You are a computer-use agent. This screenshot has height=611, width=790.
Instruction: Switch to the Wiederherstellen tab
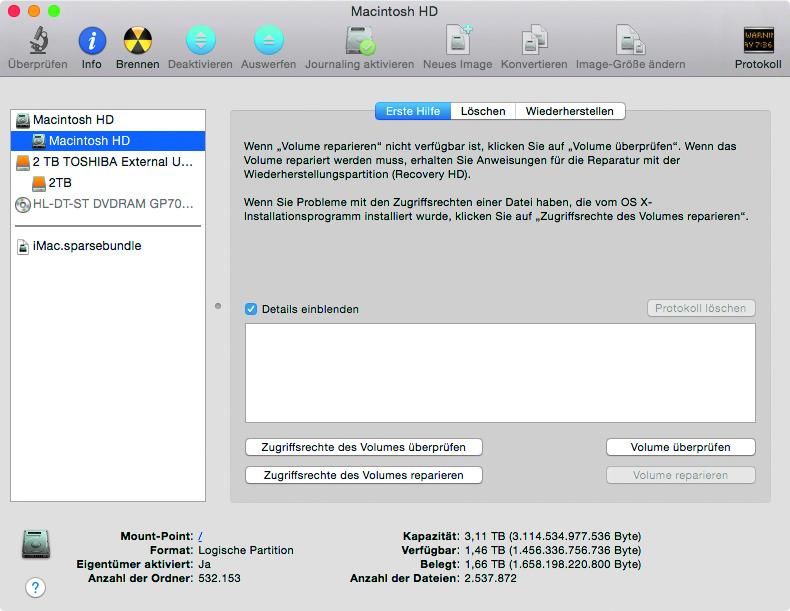[x=570, y=111]
